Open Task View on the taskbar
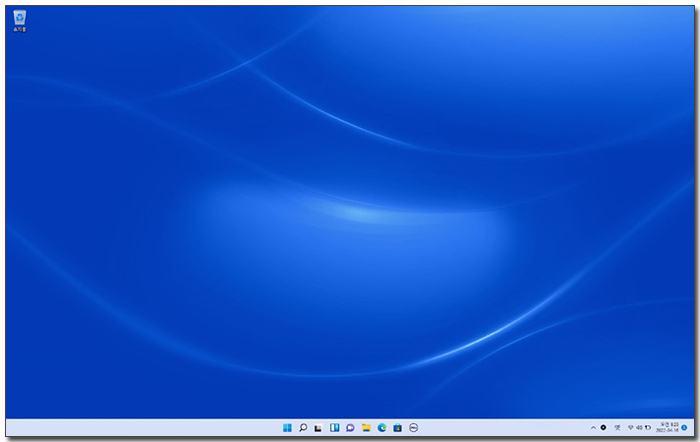 tap(318, 428)
